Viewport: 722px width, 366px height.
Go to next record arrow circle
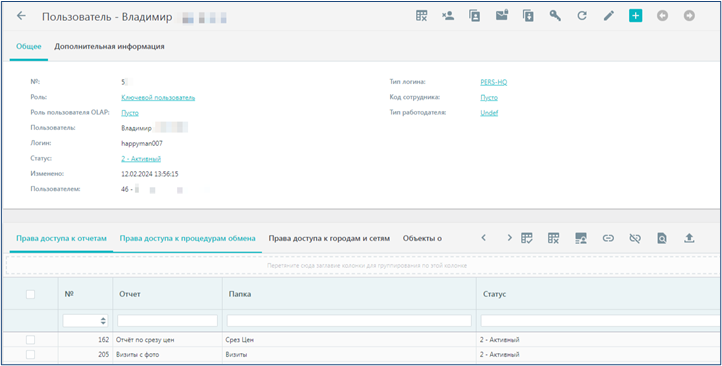tap(689, 16)
